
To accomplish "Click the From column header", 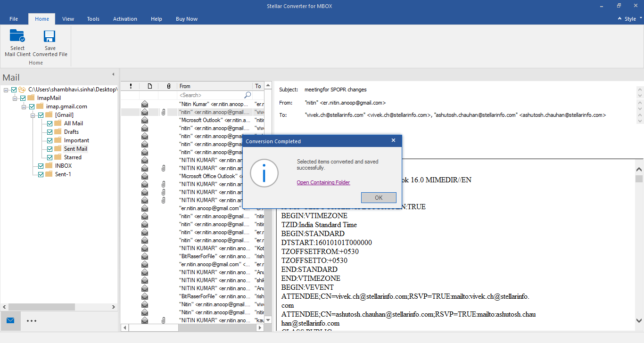I will (x=215, y=86).
